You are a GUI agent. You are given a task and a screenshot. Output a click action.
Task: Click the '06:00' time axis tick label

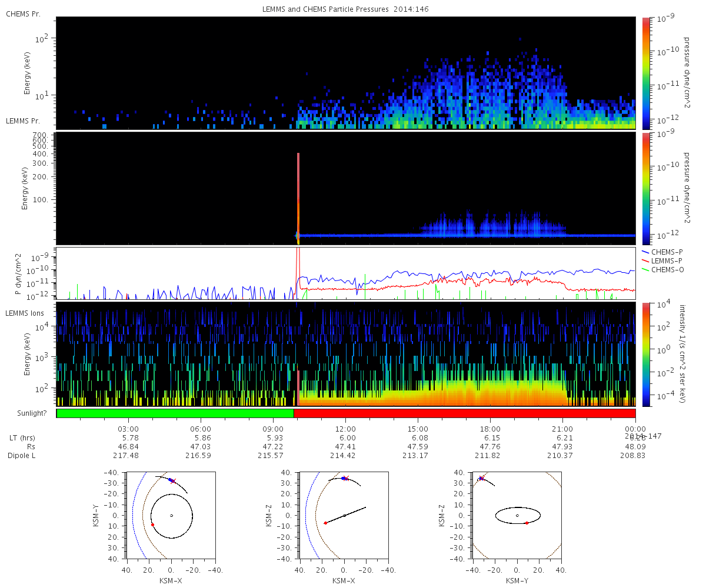201,429
